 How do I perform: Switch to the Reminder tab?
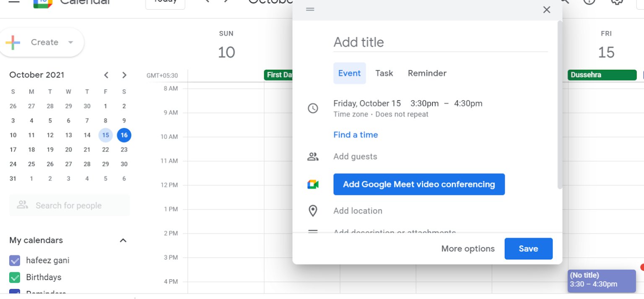[x=427, y=73]
